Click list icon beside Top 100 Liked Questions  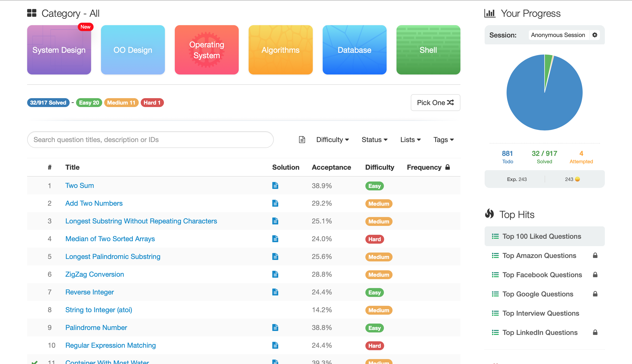495,236
